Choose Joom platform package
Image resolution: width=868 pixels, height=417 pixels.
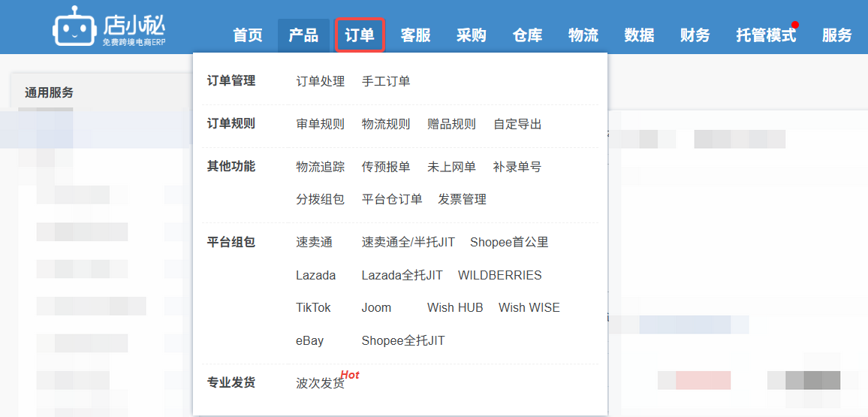click(376, 308)
